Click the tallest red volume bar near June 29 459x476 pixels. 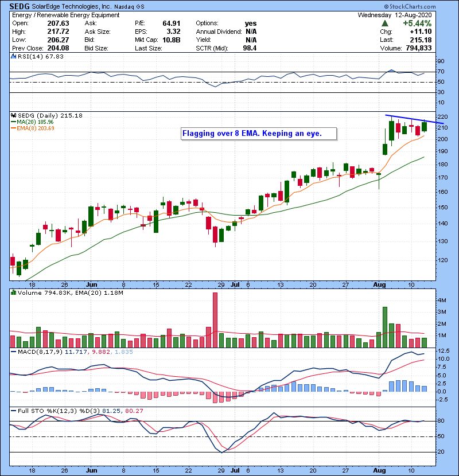215,320
